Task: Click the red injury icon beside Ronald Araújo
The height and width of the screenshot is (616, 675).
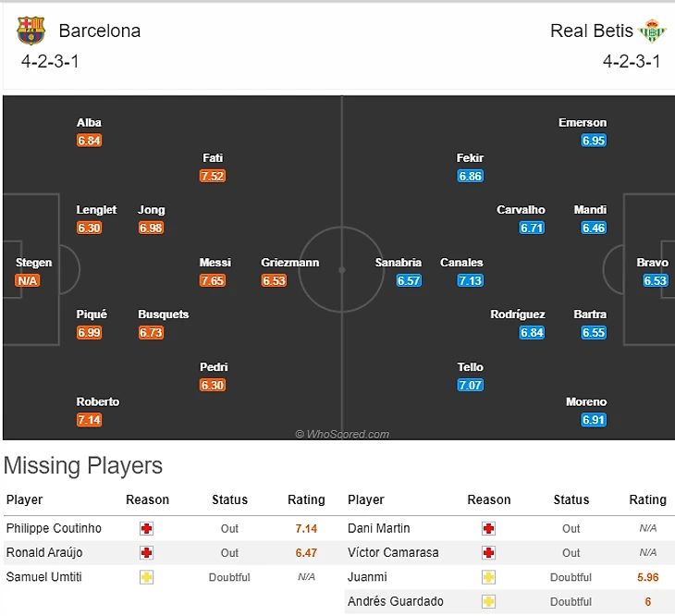Action: tap(146, 552)
